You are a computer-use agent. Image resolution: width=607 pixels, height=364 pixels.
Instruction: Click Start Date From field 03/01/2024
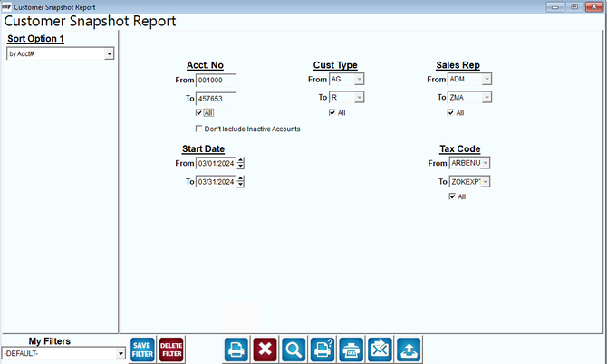point(216,163)
